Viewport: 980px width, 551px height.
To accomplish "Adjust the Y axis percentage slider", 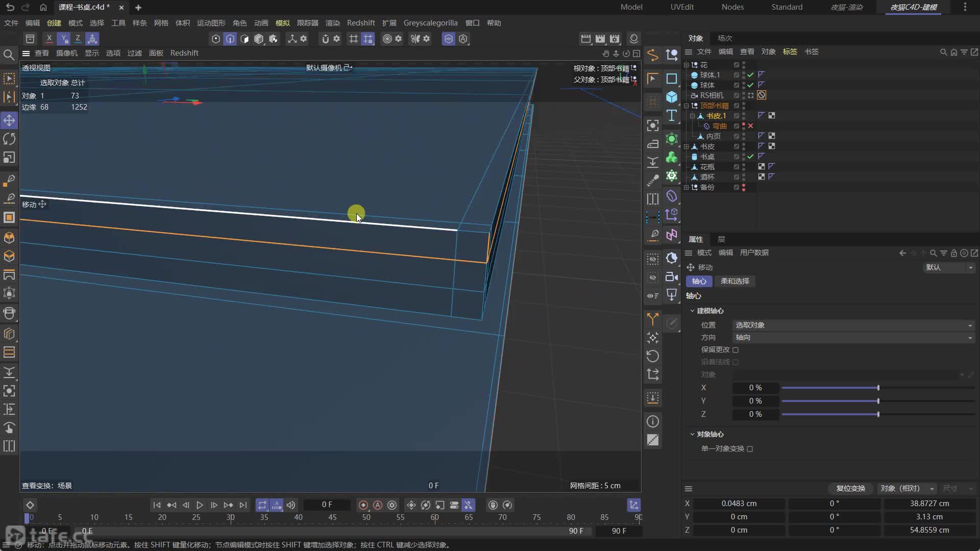I will click(878, 402).
